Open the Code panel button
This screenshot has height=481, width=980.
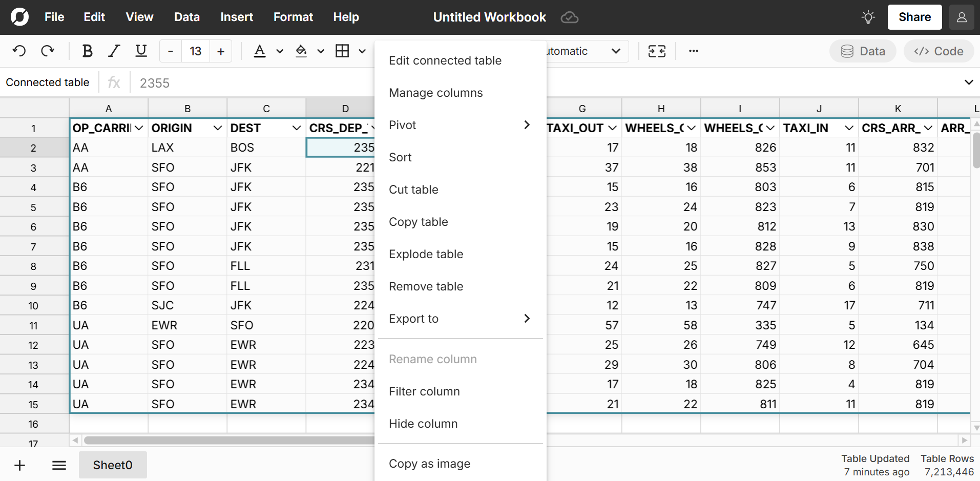coord(939,51)
